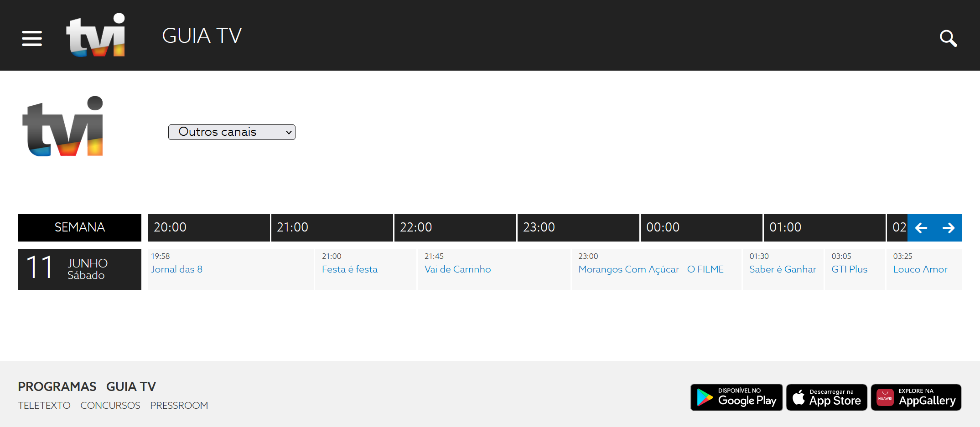Open the hamburger menu
Image resolution: width=980 pixels, height=427 pixels.
point(32,38)
